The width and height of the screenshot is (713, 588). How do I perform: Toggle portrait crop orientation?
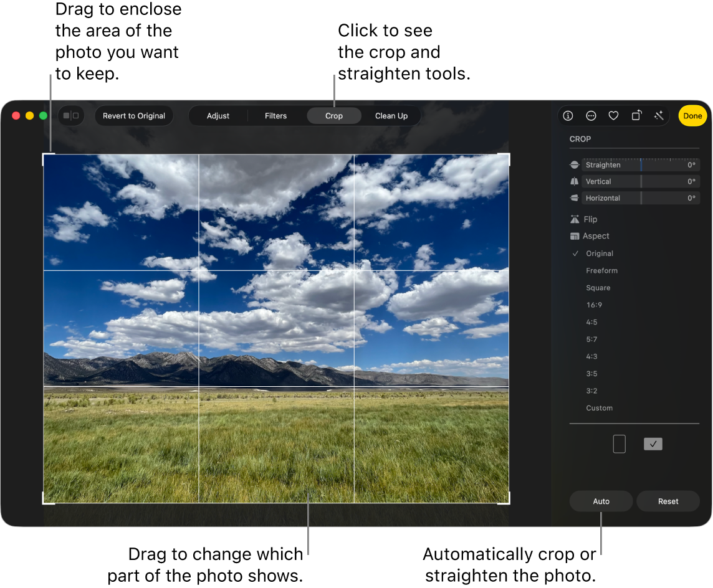point(620,443)
